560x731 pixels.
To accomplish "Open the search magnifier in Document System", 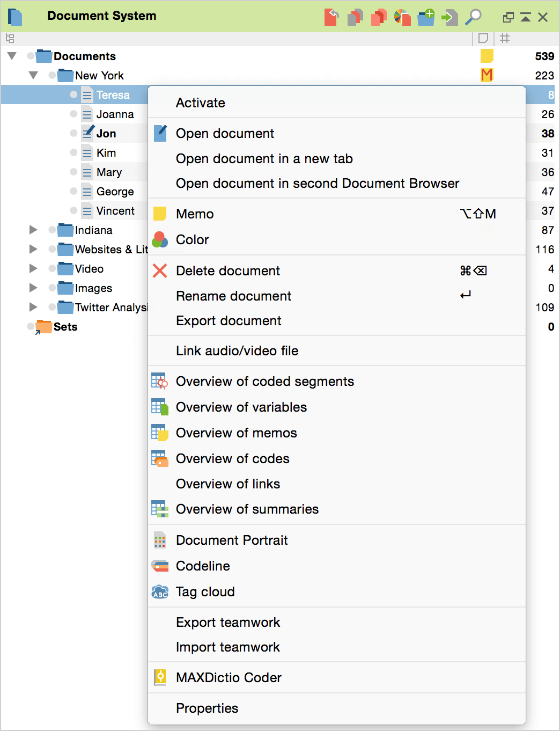I will [x=473, y=17].
